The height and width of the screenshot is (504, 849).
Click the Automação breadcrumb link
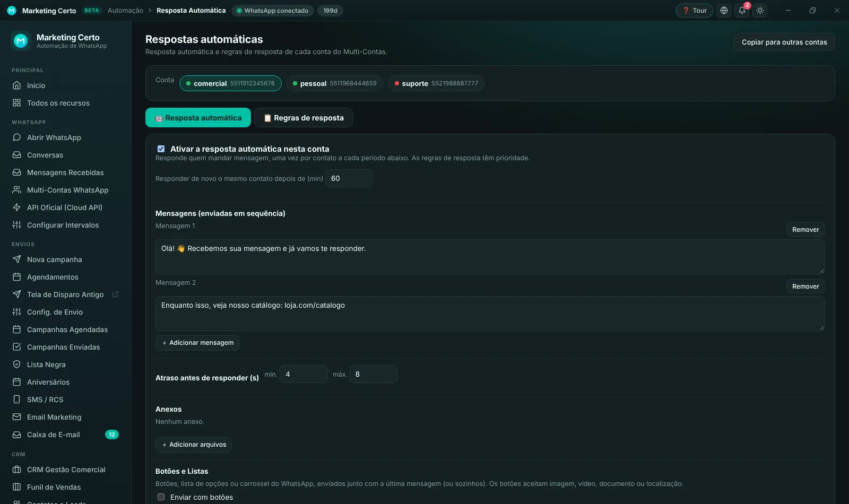point(125,11)
